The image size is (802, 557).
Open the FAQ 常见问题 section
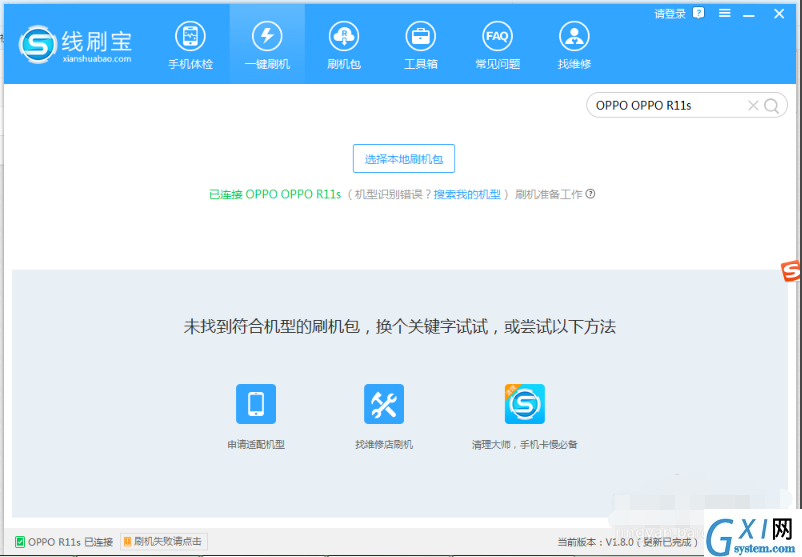497,45
